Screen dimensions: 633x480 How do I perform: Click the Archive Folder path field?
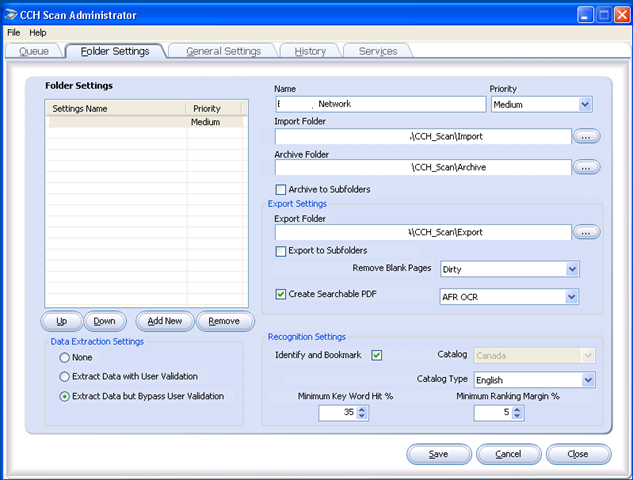423,167
